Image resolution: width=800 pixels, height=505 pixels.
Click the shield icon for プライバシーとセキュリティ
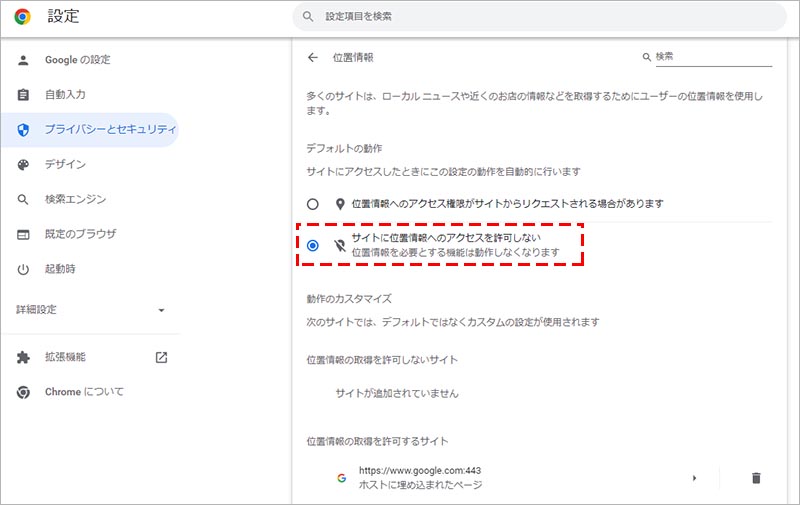pyautogui.click(x=24, y=129)
